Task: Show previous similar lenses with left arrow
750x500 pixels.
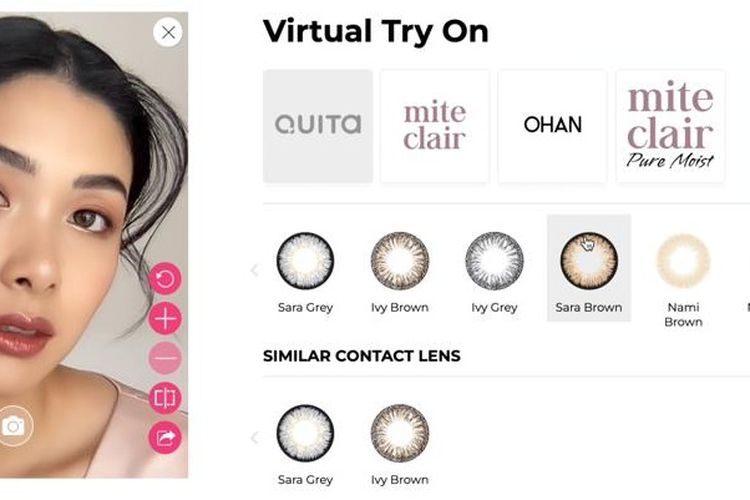Action: tap(254, 438)
